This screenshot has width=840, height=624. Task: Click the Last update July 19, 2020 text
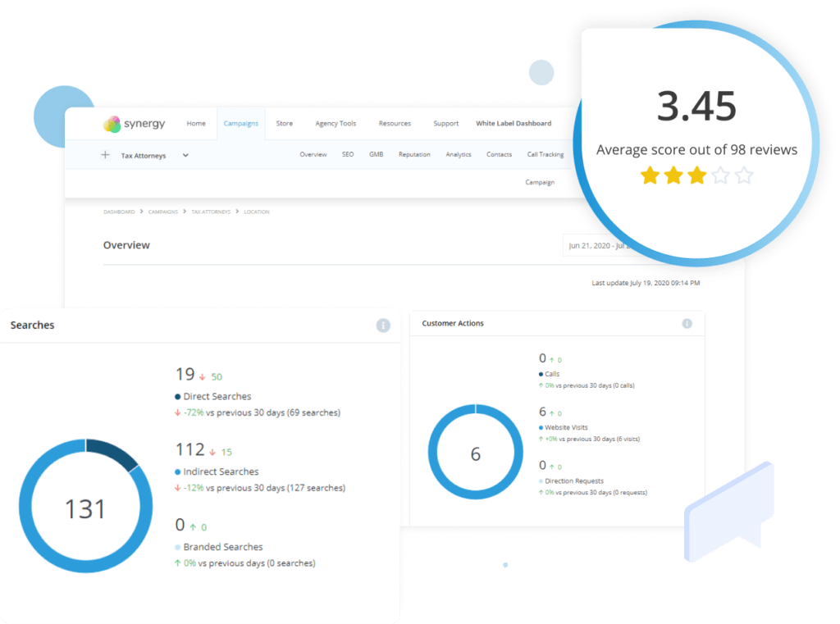coord(646,283)
